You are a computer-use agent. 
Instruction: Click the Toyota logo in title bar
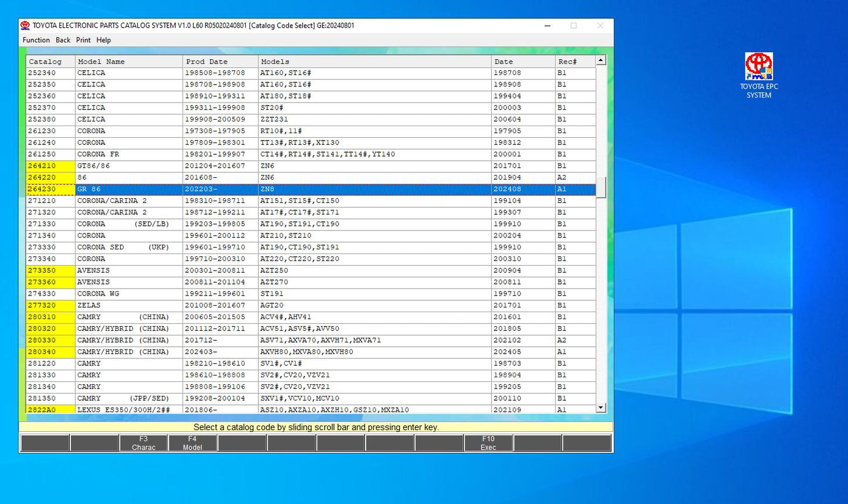[25, 26]
